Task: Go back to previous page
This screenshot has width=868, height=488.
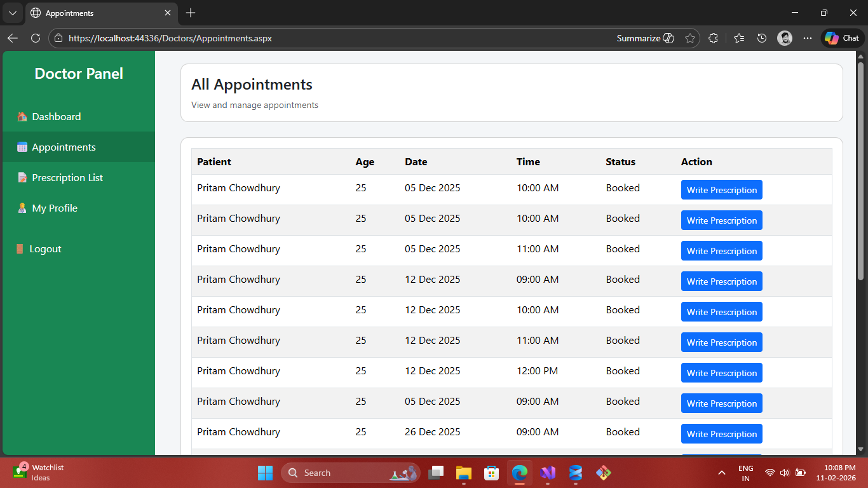Action: pyautogui.click(x=13, y=38)
